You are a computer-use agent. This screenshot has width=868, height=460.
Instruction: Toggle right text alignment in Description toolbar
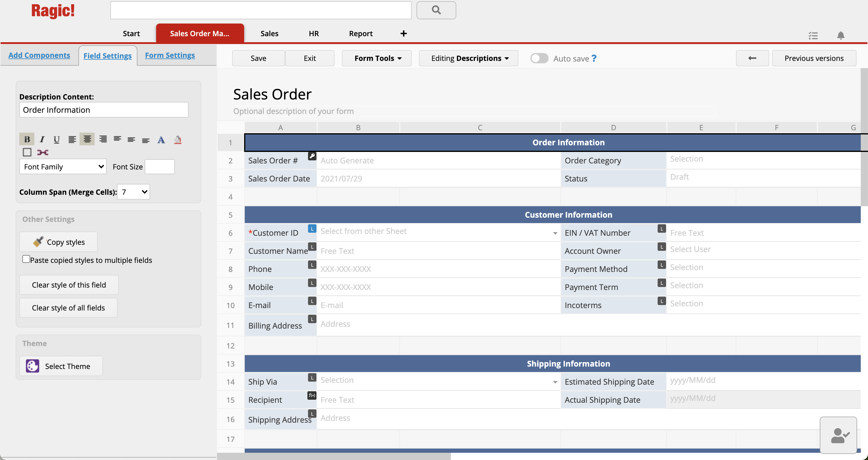click(x=103, y=139)
